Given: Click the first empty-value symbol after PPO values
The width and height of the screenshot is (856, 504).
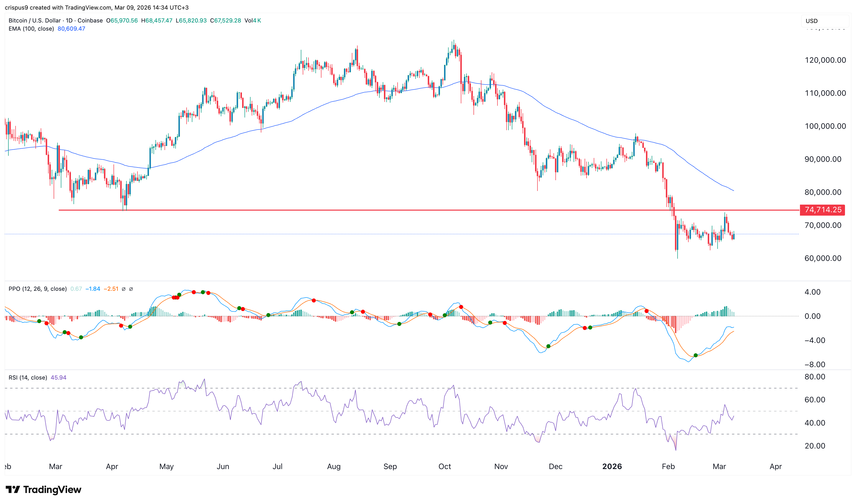Looking at the screenshot, I should 124,289.
